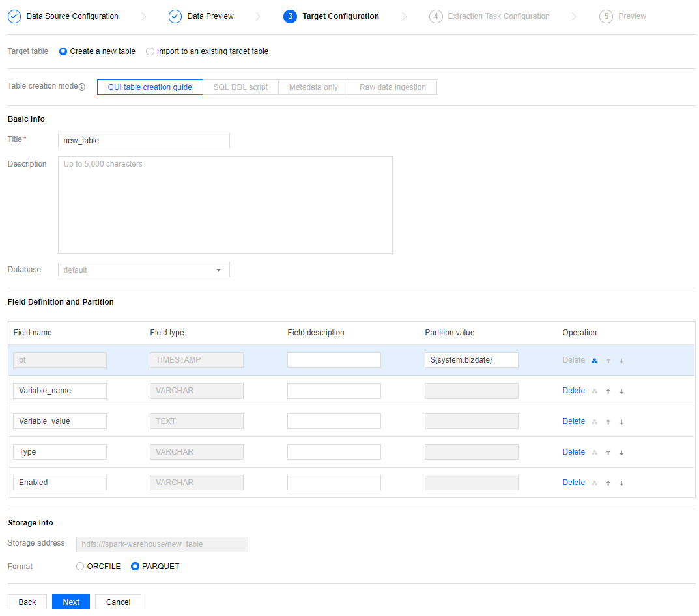Open the field type for the Type row

click(x=197, y=452)
